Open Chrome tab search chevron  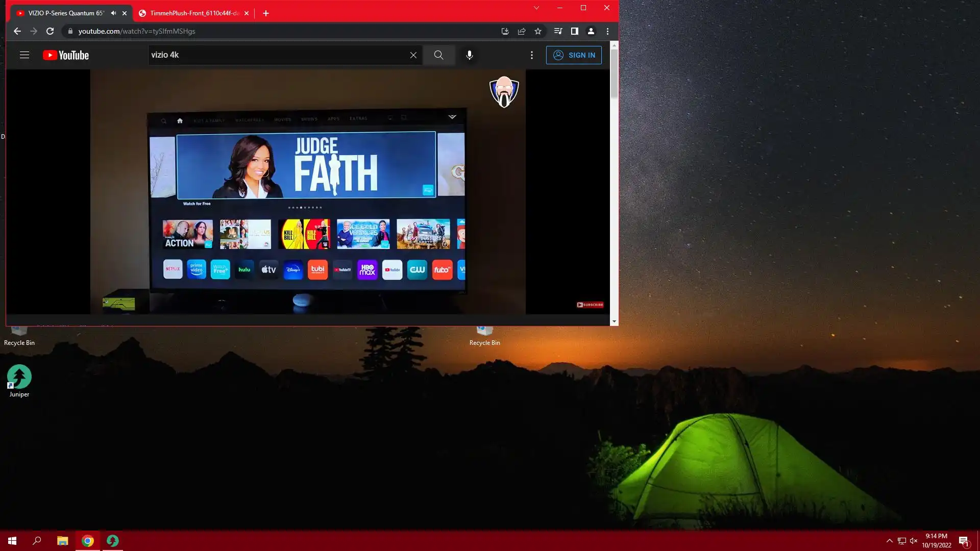(536, 8)
